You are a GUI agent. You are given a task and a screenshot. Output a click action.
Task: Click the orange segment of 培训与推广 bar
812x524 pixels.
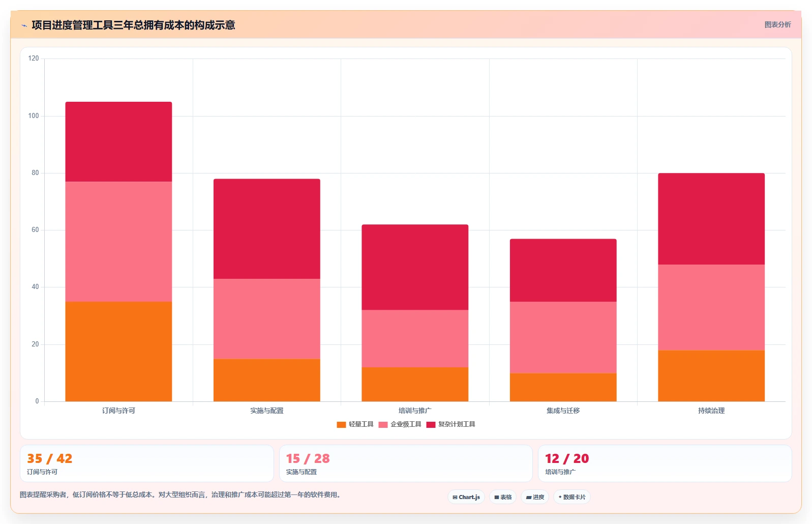tap(415, 384)
